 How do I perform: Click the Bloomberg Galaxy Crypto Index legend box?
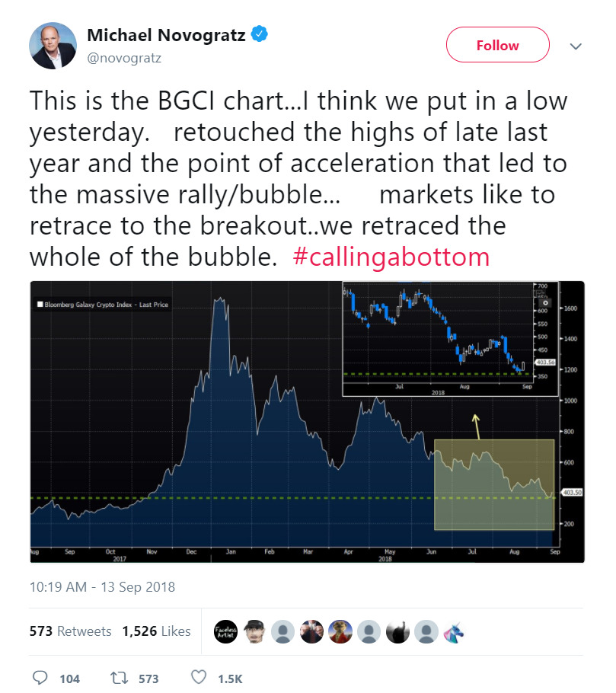pyautogui.click(x=103, y=305)
